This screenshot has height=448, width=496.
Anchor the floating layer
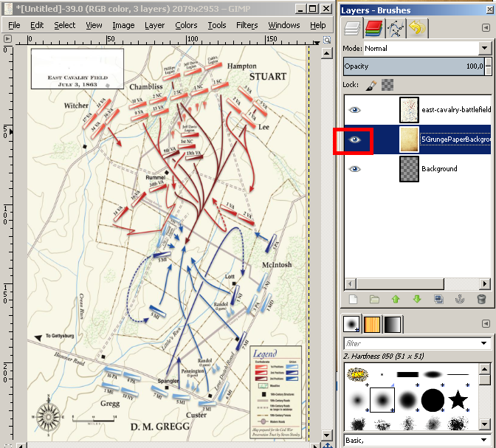point(460,300)
